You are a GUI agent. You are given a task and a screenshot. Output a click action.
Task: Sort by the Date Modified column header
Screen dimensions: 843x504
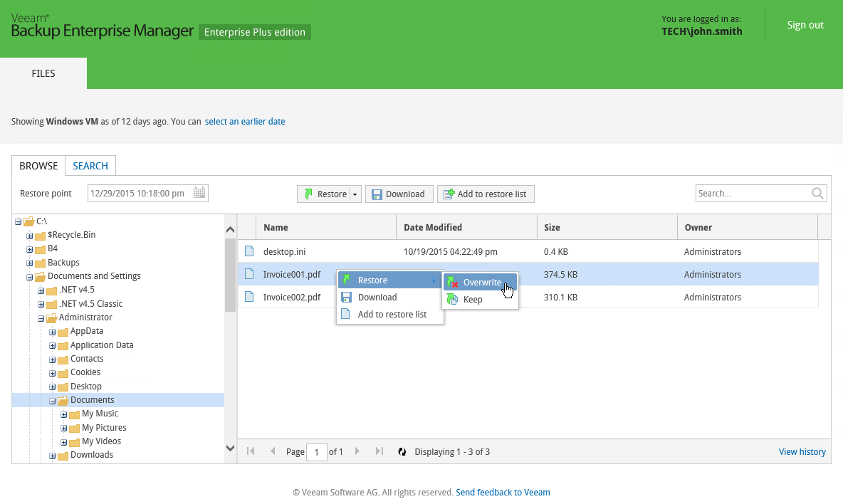coord(466,227)
